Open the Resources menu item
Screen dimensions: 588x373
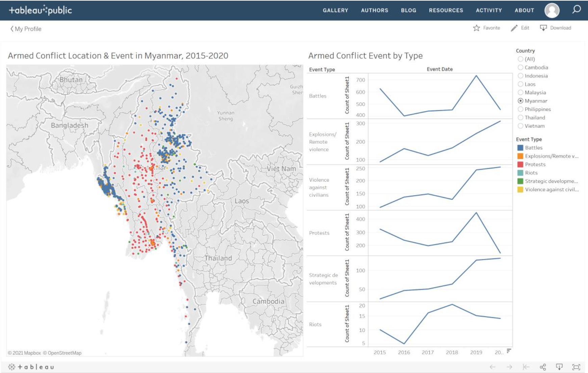pos(446,10)
